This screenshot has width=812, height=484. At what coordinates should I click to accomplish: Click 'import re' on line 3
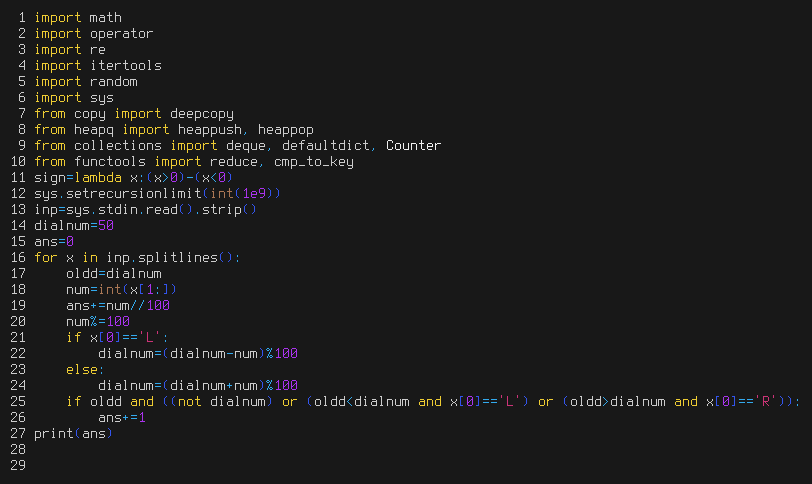coord(70,50)
